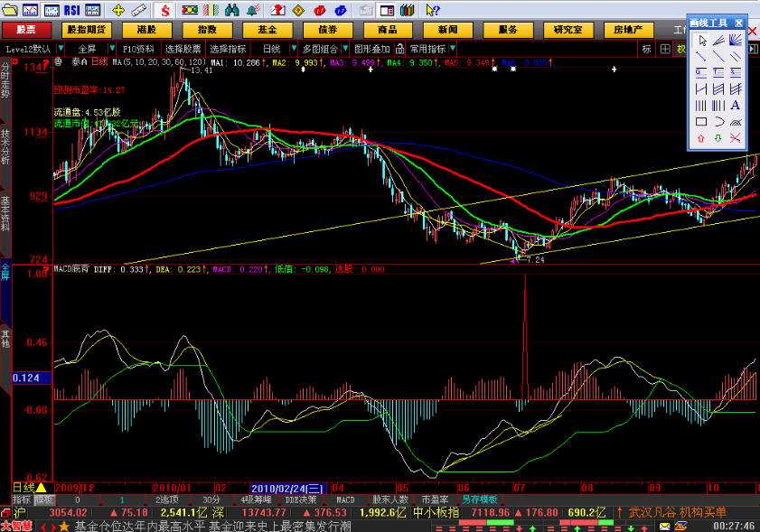
Task: Click the 选择股票 button
Action: coord(183,49)
